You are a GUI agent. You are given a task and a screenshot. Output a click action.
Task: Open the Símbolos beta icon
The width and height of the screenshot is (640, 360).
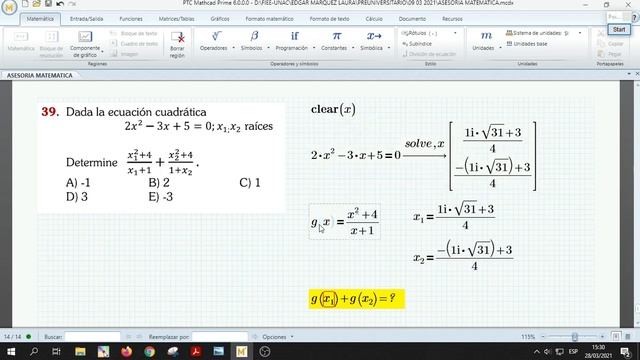254,36
